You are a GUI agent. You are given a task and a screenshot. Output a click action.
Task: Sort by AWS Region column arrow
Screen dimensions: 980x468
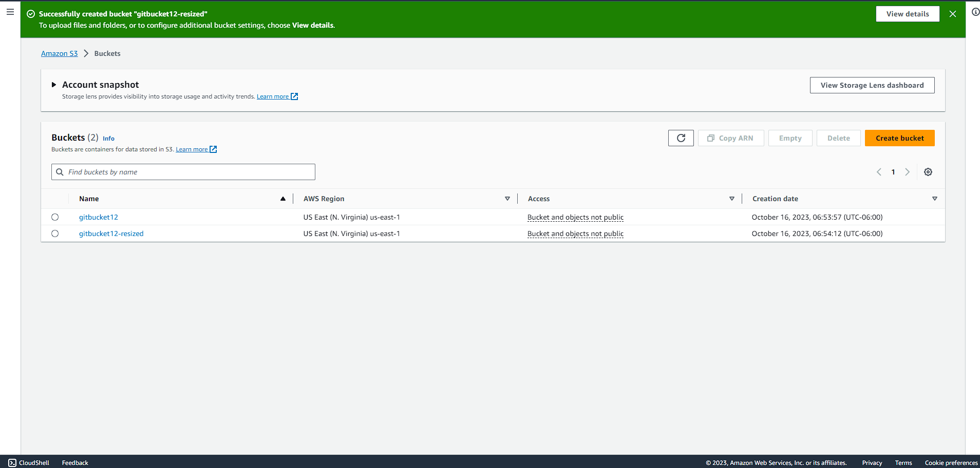click(x=507, y=199)
